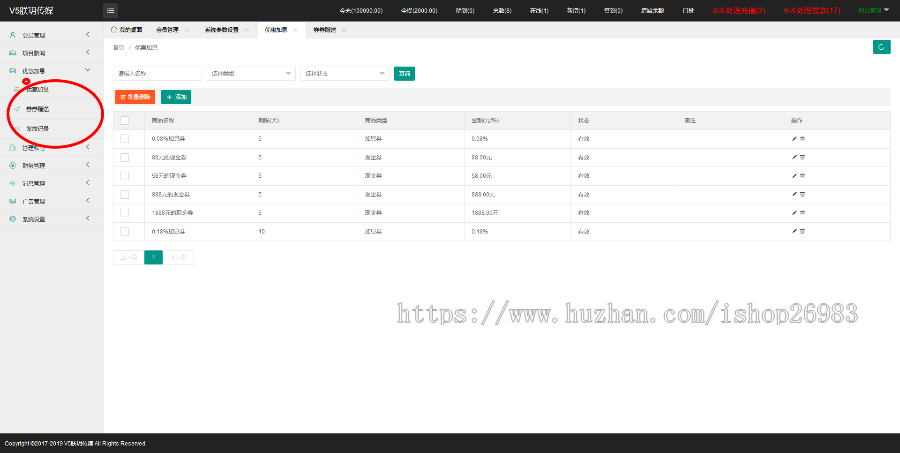Edit the 88.00元 coupon row pencil
900x453 pixels.
[x=794, y=157]
